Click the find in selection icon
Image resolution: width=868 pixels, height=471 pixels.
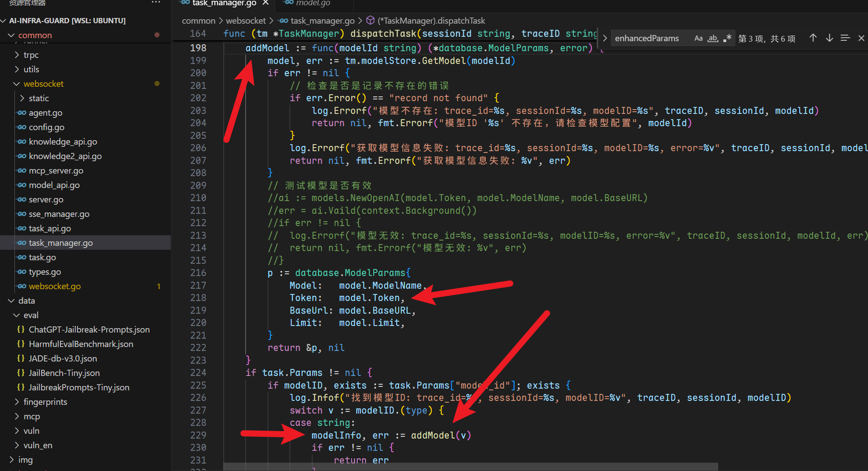(x=845, y=38)
